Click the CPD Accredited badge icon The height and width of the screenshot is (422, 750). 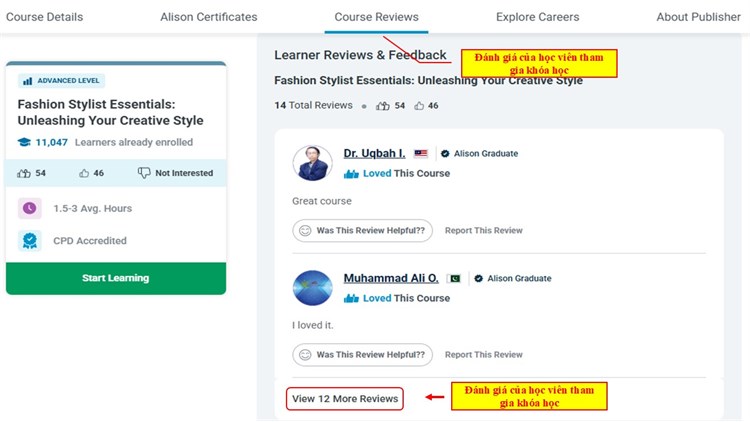(x=29, y=240)
